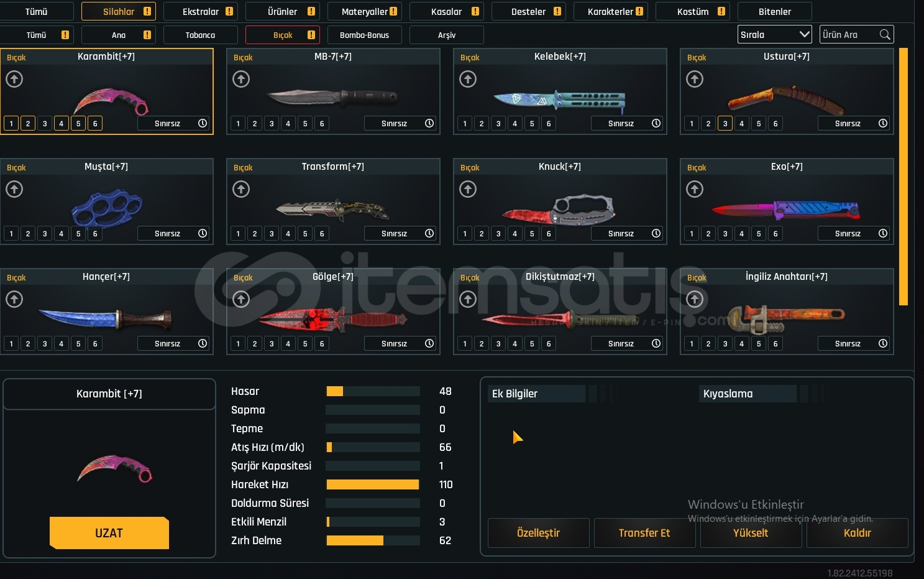Select the Exo[+7] knife thumbnail
The image size is (924, 579).
(786, 208)
